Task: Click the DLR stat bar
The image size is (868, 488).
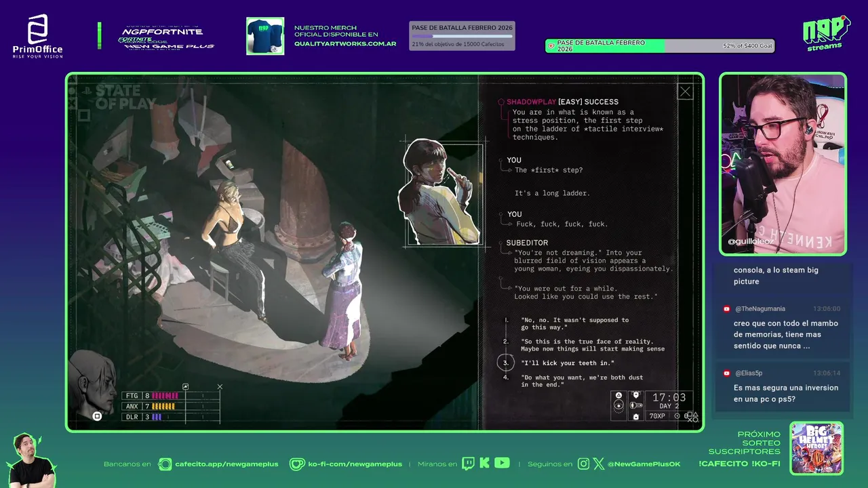Action: (172, 417)
